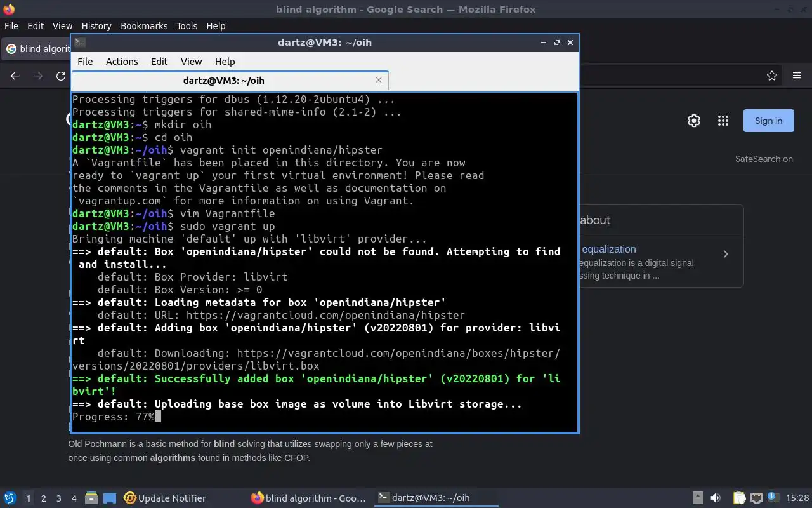Open the Firefox hamburger menu
The height and width of the screenshot is (508, 812).
click(x=797, y=76)
